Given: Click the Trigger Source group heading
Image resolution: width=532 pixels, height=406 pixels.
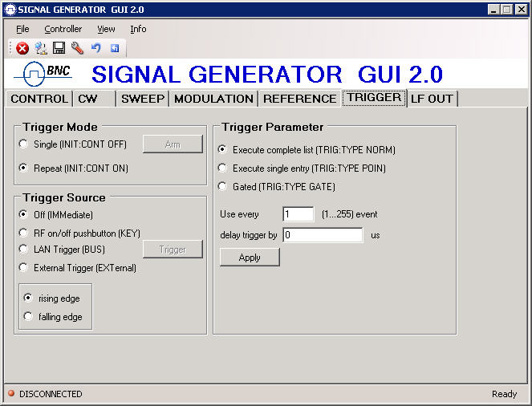Looking at the screenshot, I should (64, 197).
